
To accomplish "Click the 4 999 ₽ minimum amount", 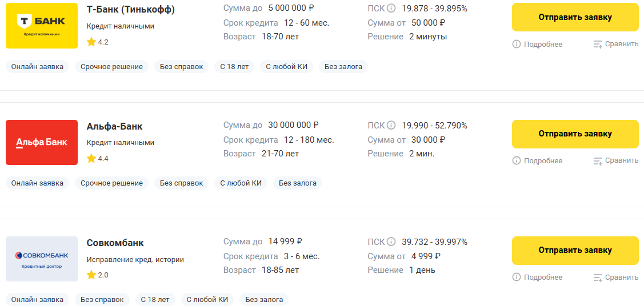I will (x=426, y=256).
